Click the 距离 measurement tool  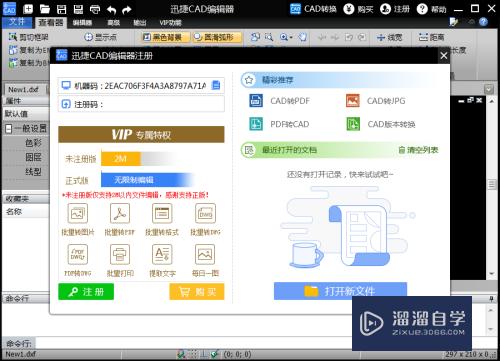(432, 37)
